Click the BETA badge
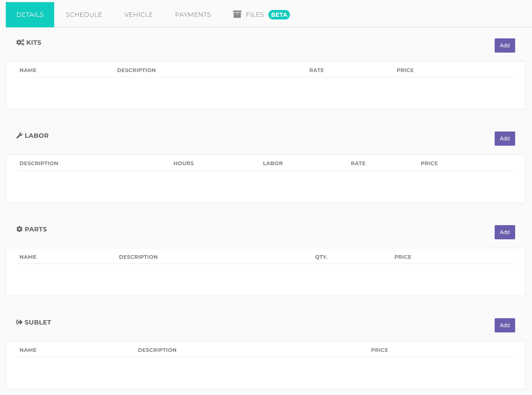 (x=279, y=15)
